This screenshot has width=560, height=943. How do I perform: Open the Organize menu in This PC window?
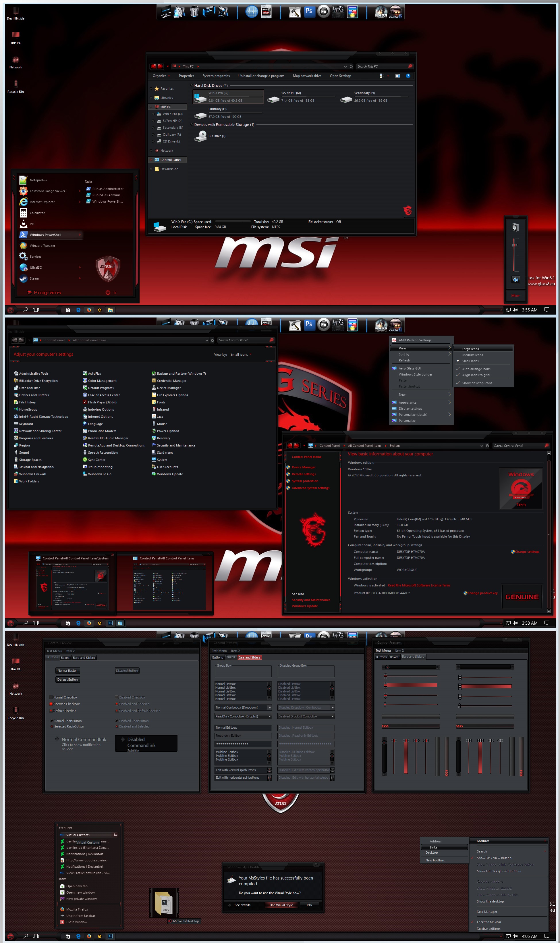[x=161, y=76]
